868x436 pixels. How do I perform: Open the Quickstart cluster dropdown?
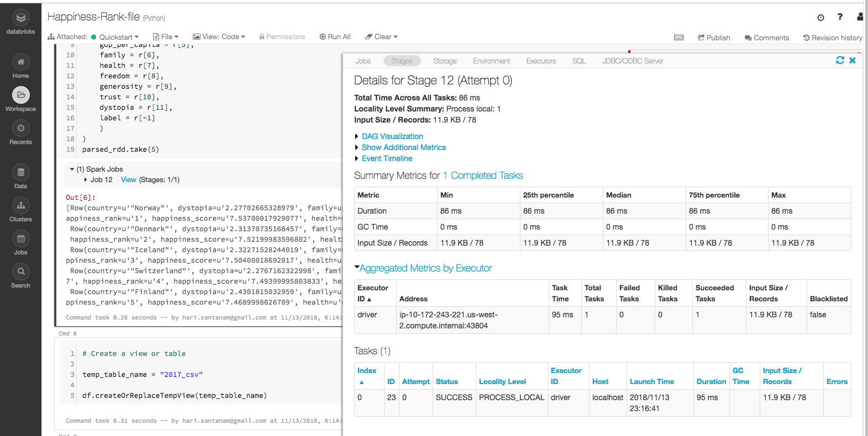118,37
